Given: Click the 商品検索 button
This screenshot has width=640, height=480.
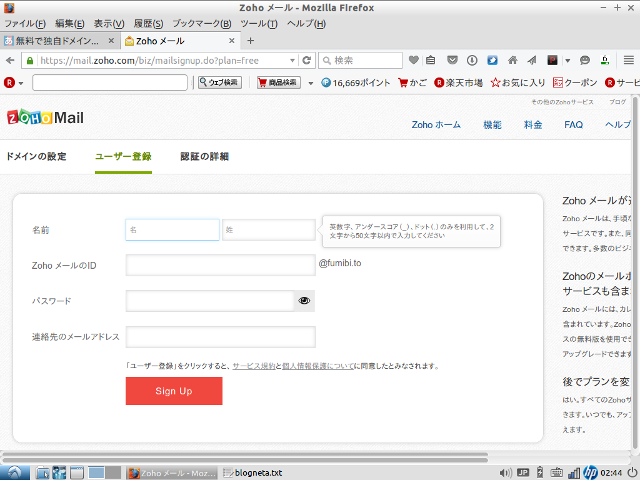Looking at the screenshot, I should 279,82.
